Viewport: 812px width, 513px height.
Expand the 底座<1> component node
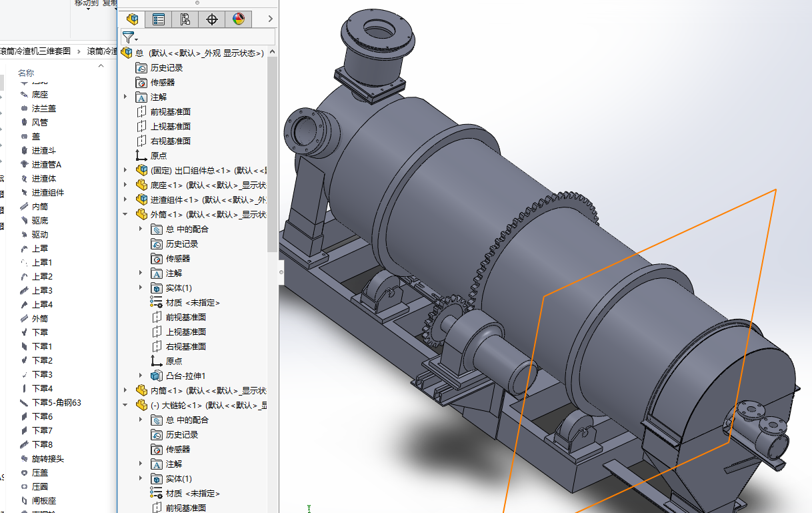tap(125, 185)
